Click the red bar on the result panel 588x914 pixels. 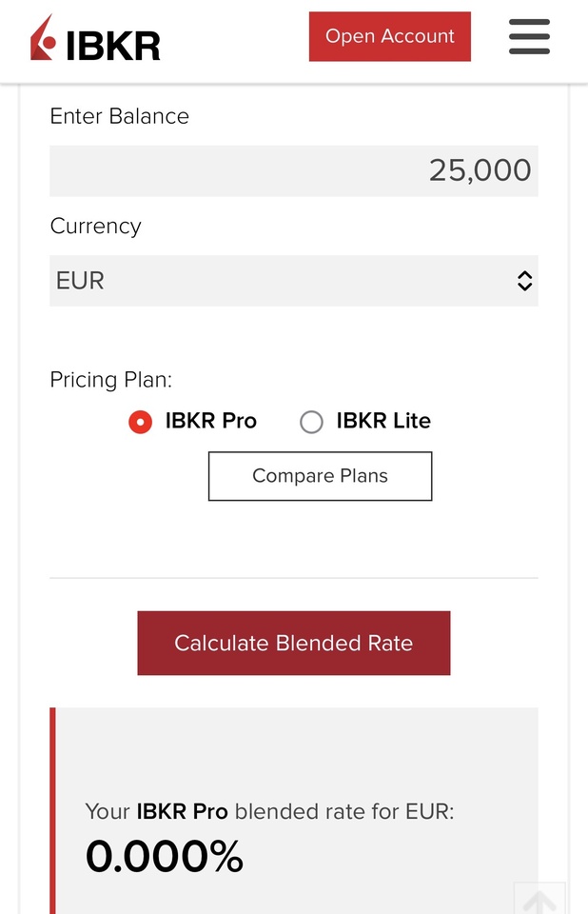coord(53,809)
